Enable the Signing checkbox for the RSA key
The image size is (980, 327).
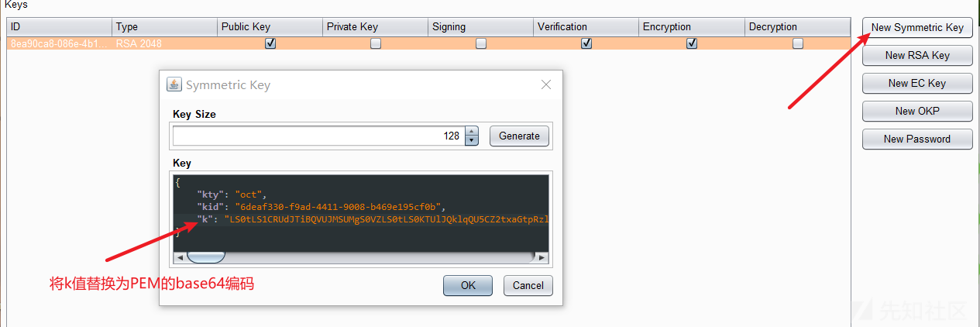point(481,44)
